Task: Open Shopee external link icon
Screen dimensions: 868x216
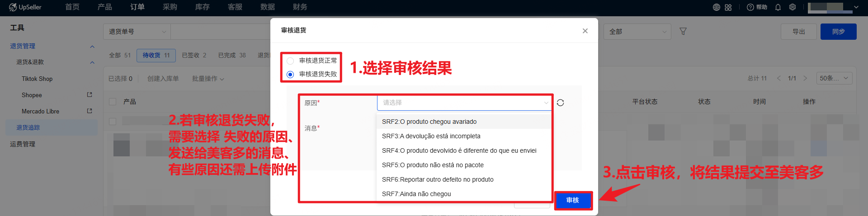Action: pos(90,95)
